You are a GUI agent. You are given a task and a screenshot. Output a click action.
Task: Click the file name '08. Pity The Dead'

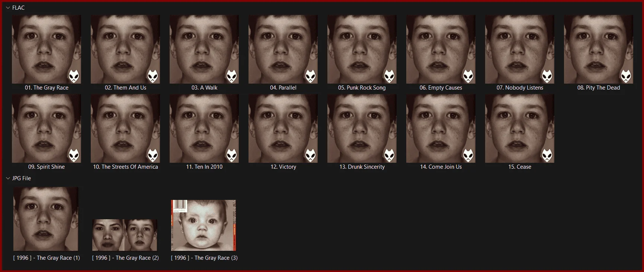click(599, 88)
